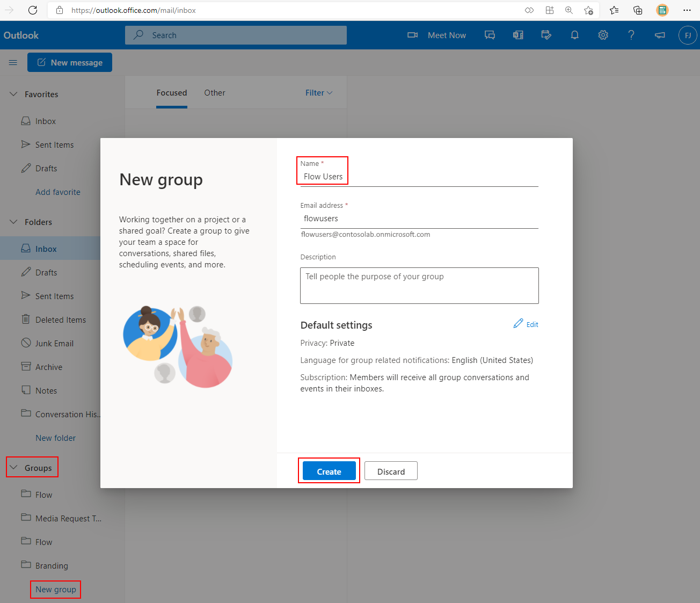Click the site lock icon in address bar
This screenshot has height=603, width=700.
(x=60, y=10)
